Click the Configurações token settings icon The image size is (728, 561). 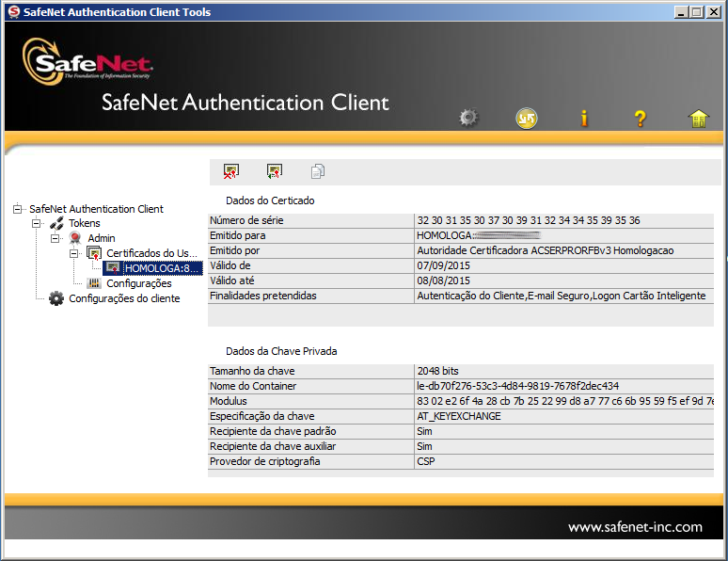[x=94, y=283]
